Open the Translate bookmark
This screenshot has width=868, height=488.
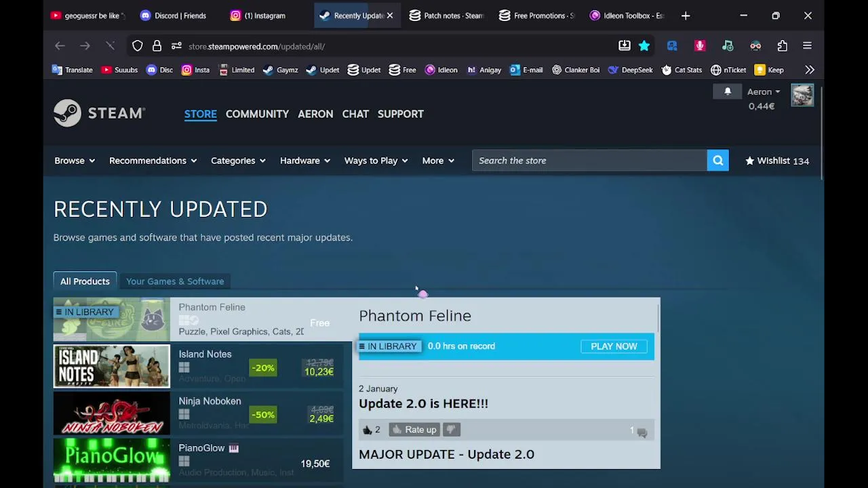73,70
